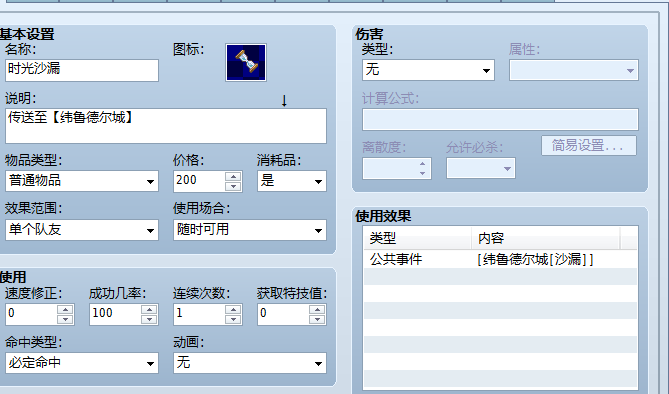Viewport: 669px width, 394px height.
Task: Open the 伤害 类型 dropdown showing 无
Action: pyautogui.click(x=428, y=70)
